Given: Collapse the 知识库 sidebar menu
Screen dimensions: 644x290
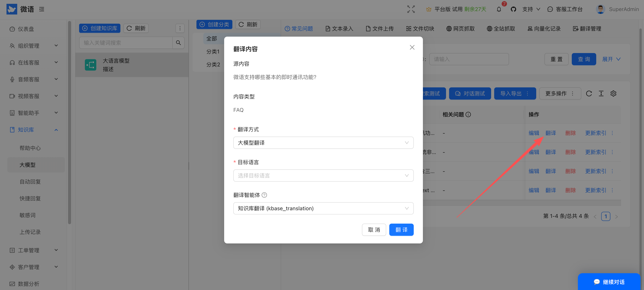Looking at the screenshot, I should click(x=34, y=130).
